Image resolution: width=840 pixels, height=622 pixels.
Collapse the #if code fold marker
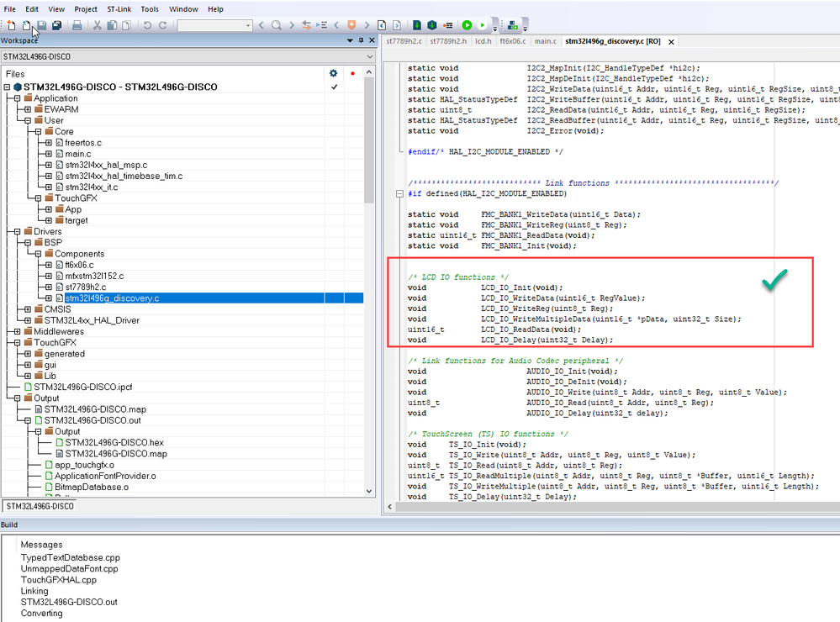click(399, 193)
